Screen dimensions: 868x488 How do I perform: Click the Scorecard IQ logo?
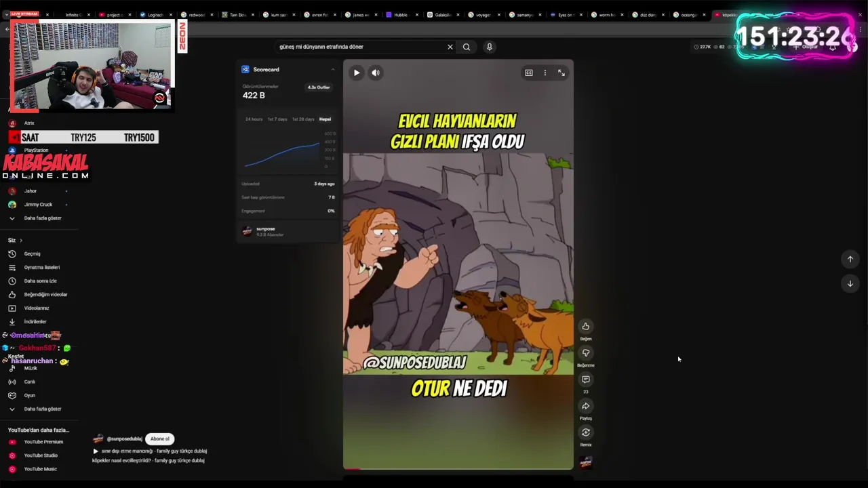[245, 69]
